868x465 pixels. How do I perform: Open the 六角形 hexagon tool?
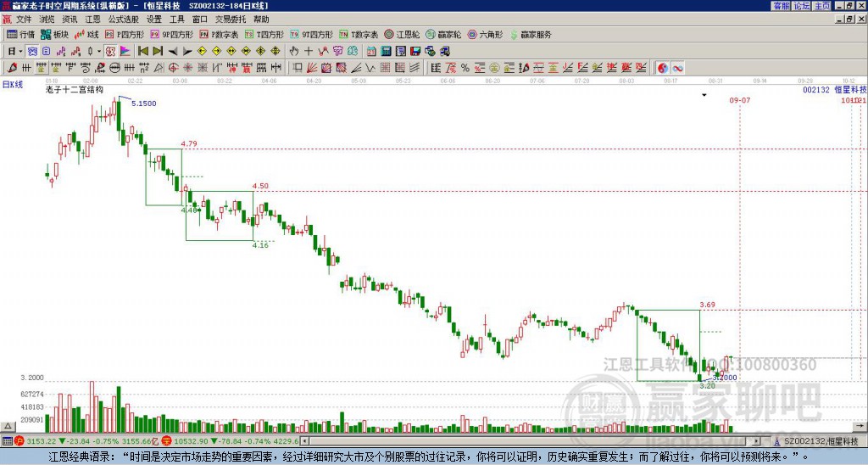[486, 34]
